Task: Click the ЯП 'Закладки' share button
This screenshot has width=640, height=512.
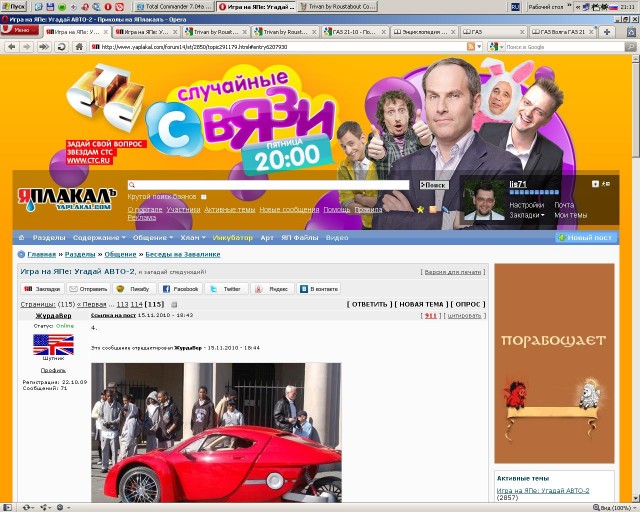Action: pyautogui.click(x=42, y=289)
